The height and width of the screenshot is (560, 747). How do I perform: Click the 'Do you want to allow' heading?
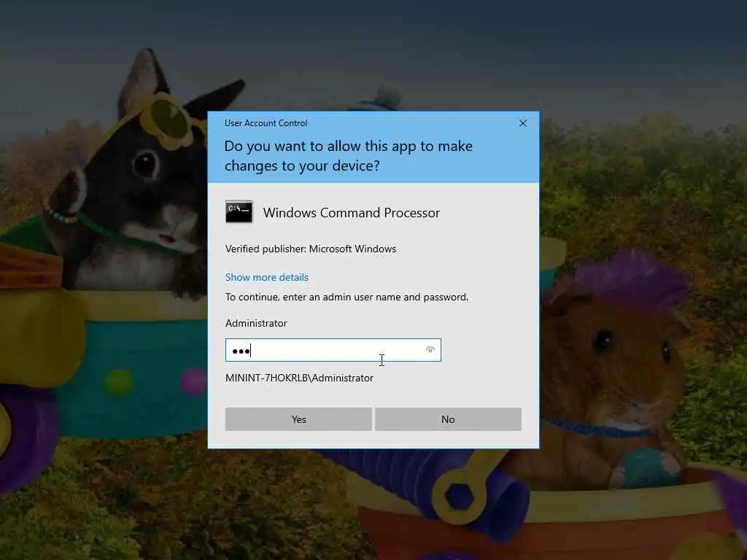[348, 156]
